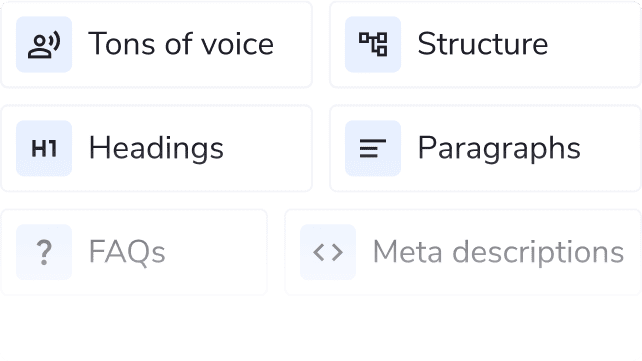The width and height of the screenshot is (642, 361).
Task: Pick the greyed-out FAQs label
Action: [127, 253]
